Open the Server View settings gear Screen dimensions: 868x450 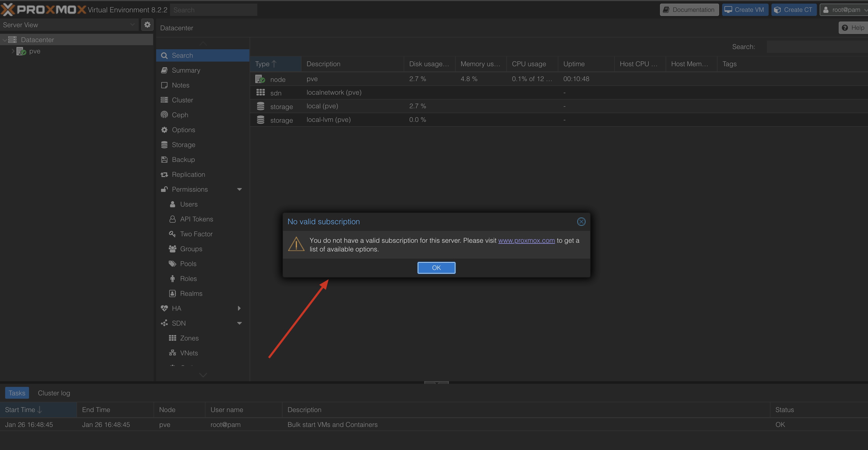point(147,25)
